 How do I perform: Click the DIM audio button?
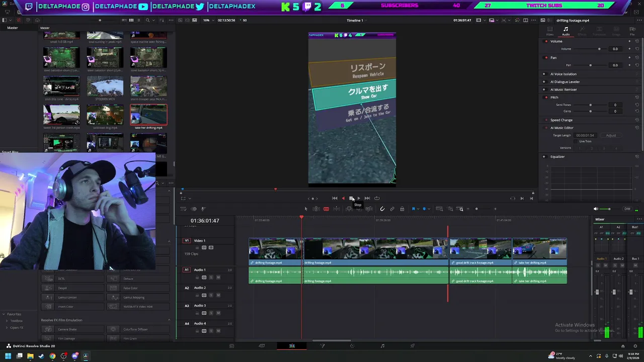point(627,209)
